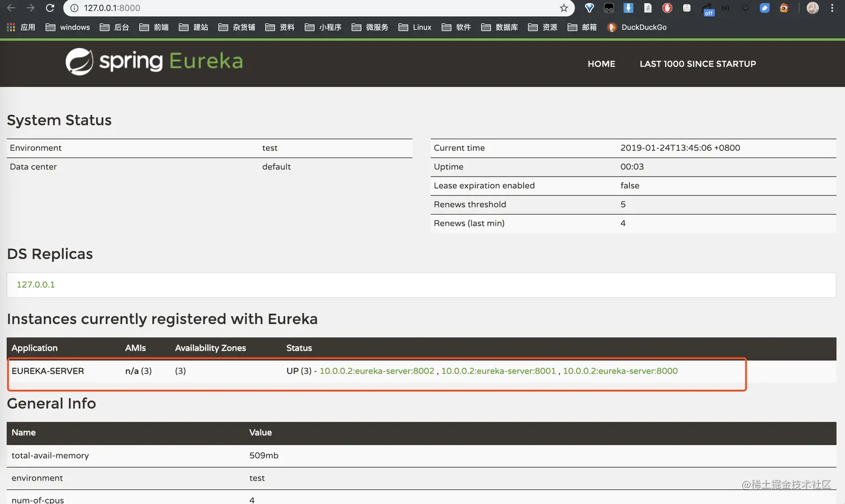This screenshot has height=504, width=845.
Task: Open the Chrome three-dot menu
Action: tap(832, 8)
